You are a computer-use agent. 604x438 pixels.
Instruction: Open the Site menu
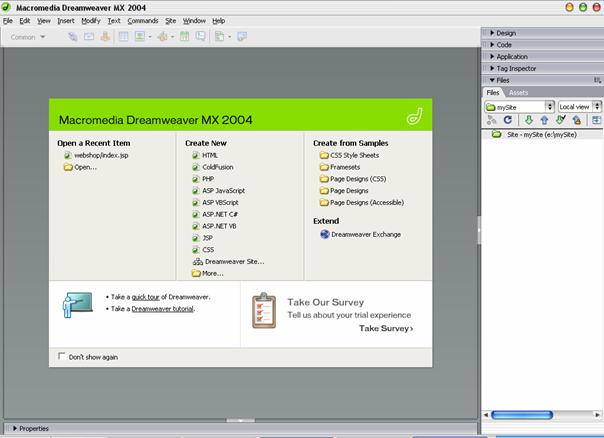[171, 21]
